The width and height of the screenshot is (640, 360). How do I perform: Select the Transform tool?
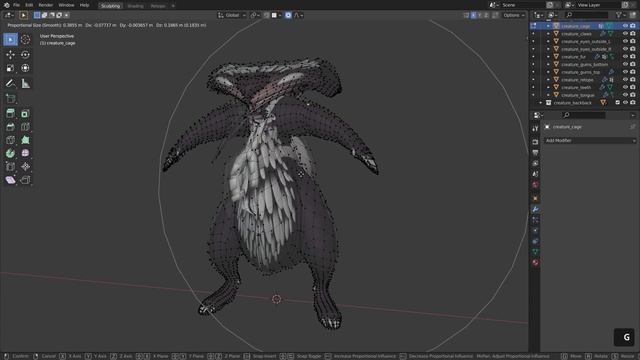[25, 68]
